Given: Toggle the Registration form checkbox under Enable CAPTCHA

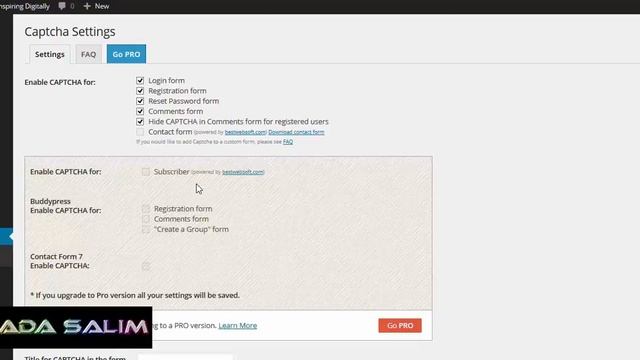Looking at the screenshot, I should point(140,91).
